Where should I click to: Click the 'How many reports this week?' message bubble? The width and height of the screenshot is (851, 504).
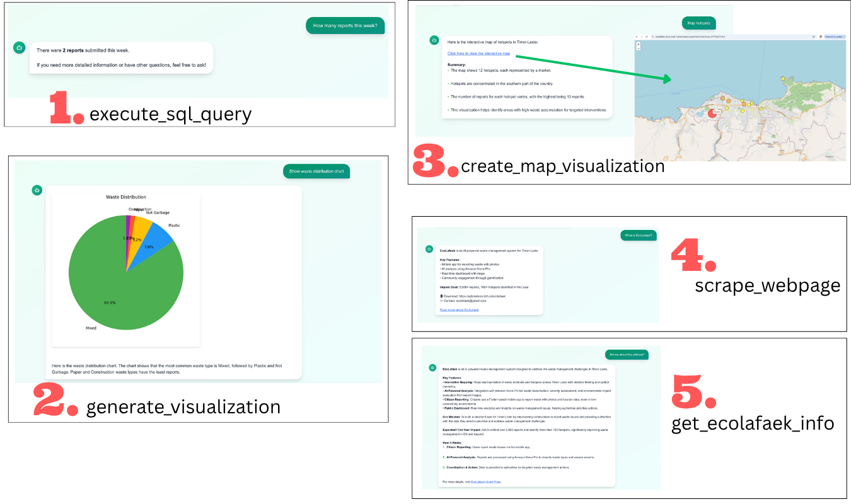[x=345, y=26]
